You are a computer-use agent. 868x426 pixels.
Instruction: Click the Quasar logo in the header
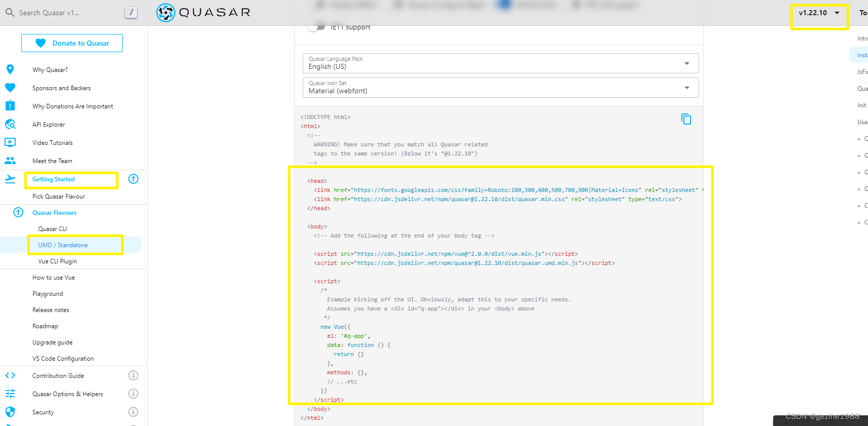point(203,13)
